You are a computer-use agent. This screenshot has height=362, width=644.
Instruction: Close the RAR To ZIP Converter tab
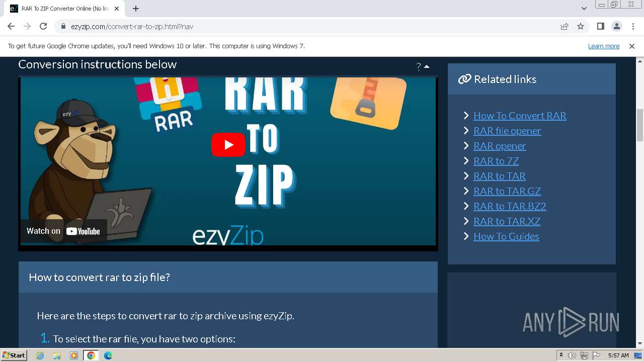[117, 9]
